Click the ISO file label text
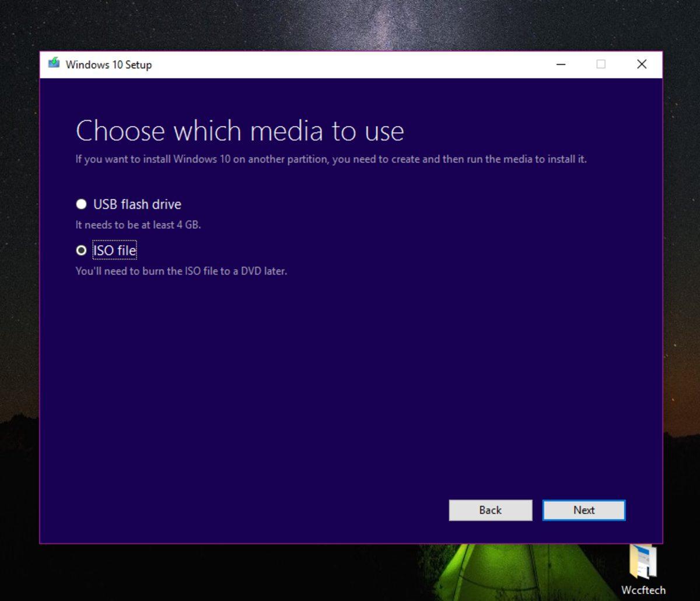Screen dimensions: 700x601 click(114, 250)
